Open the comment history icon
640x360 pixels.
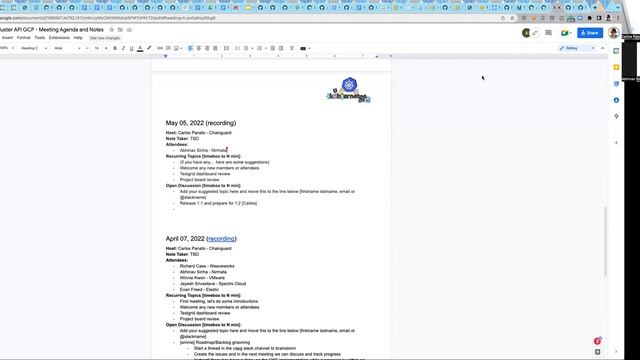click(x=548, y=33)
